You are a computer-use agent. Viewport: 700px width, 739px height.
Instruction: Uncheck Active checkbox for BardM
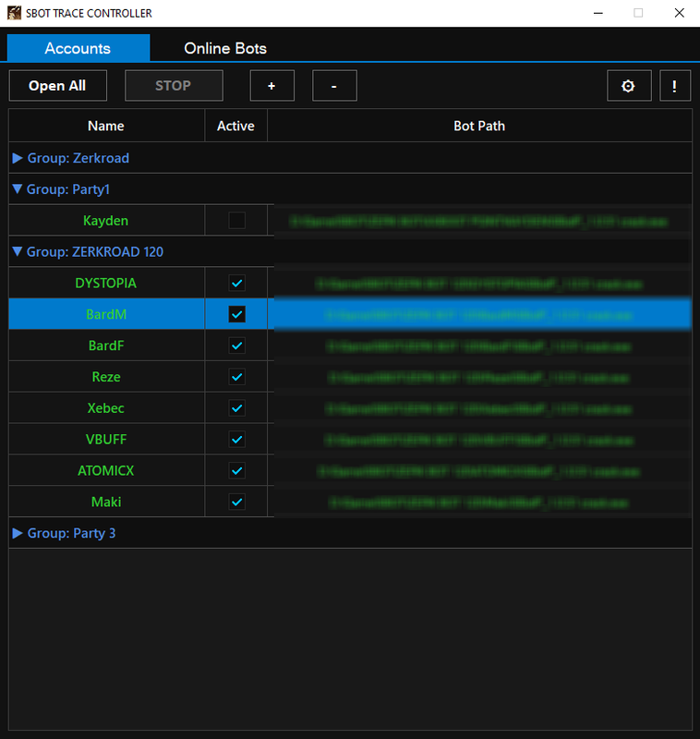pyautogui.click(x=237, y=314)
